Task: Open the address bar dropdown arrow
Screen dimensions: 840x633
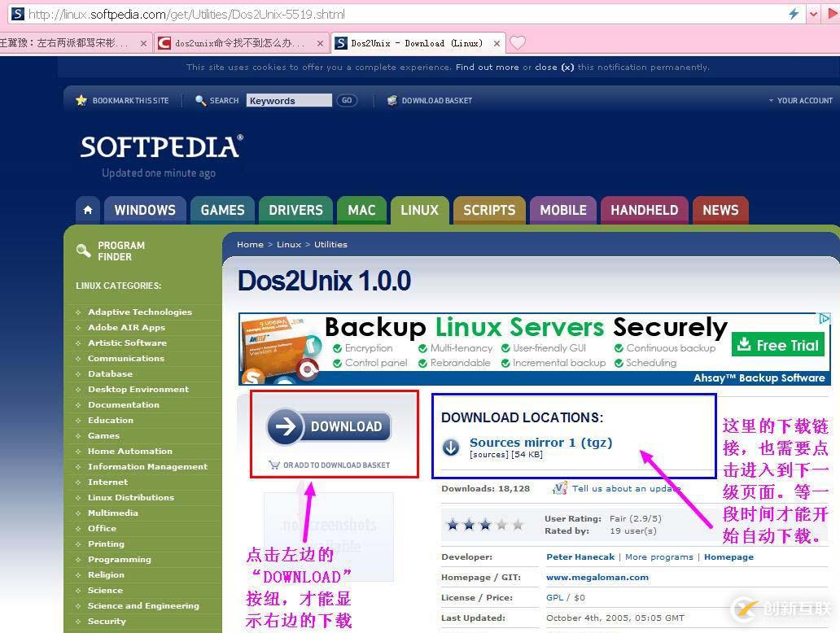Action: [x=814, y=15]
